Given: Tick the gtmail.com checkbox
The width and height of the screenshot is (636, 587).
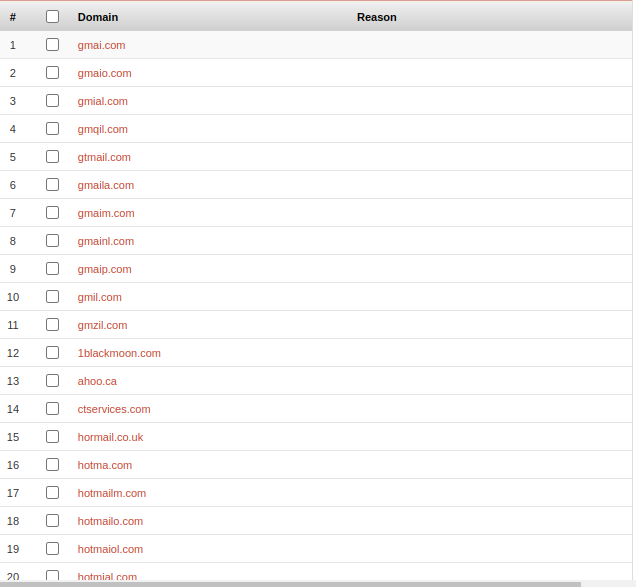Looking at the screenshot, I should point(52,157).
